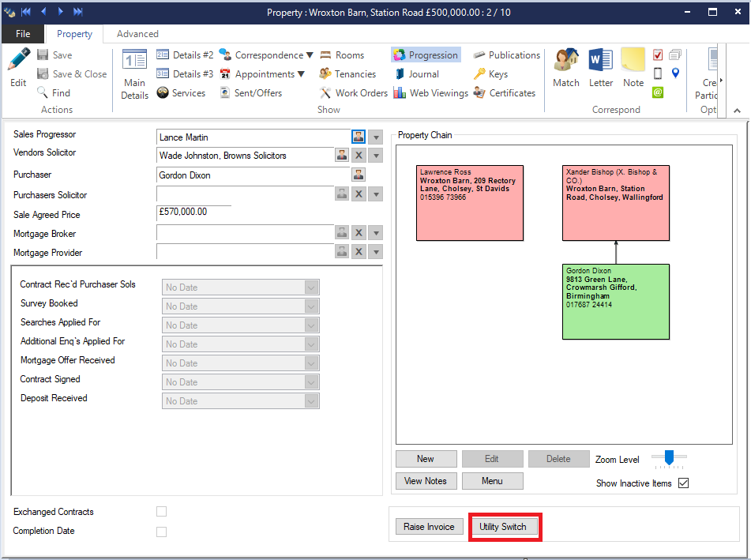
Task: Tick the Completion Date checkbox
Action: pyautogui.click(x=161, y=532)
